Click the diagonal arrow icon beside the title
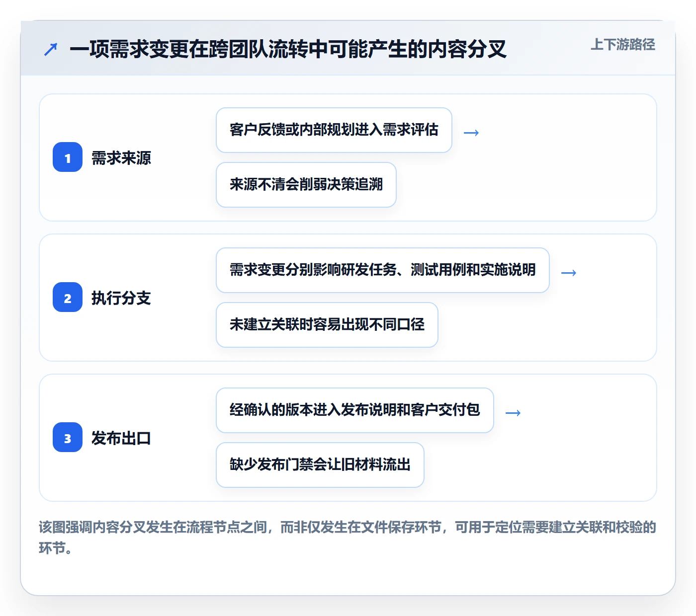This screenshot has width=696, height=616. [51, 49]
